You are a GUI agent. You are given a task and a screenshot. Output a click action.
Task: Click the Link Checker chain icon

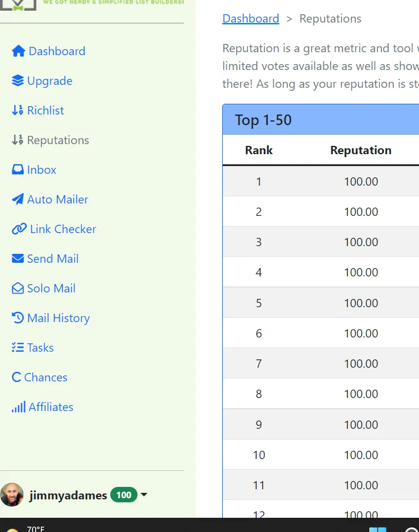point(19,229)
